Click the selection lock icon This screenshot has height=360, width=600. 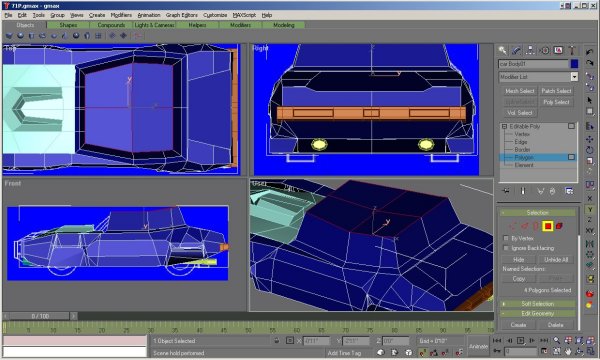[277, 340]
